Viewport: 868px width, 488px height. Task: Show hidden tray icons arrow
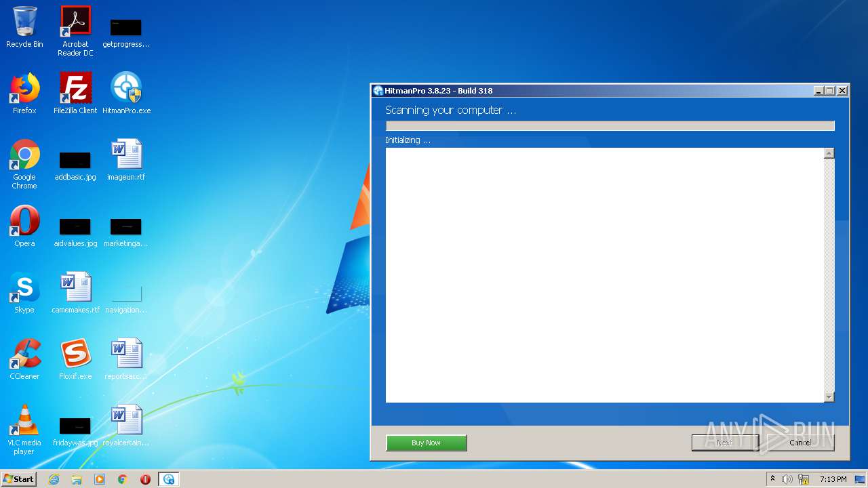772,479
